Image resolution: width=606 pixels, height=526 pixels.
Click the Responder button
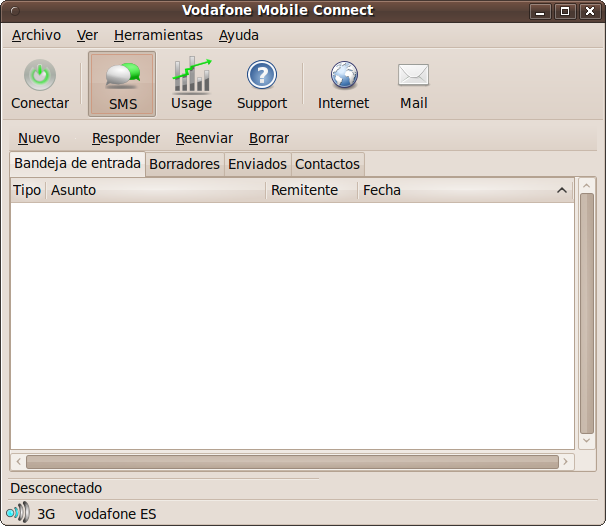pyautogui.click(x=126, y=138)
